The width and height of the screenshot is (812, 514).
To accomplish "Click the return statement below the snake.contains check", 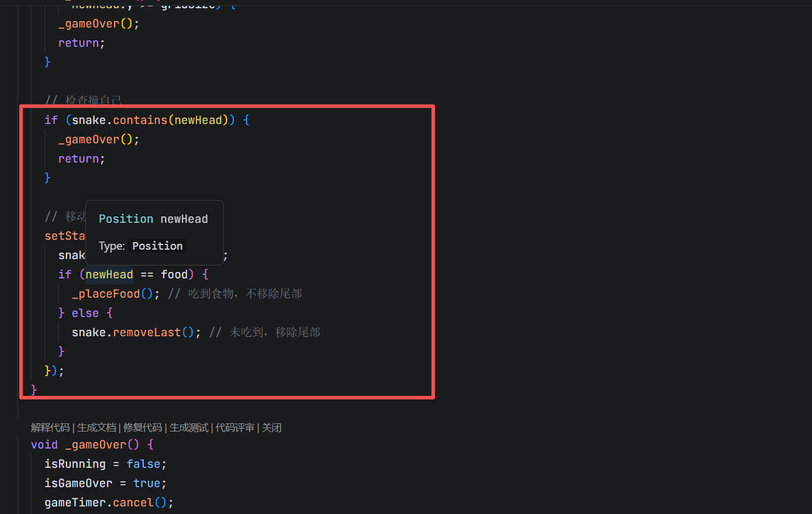I will [x=82, y=158].
